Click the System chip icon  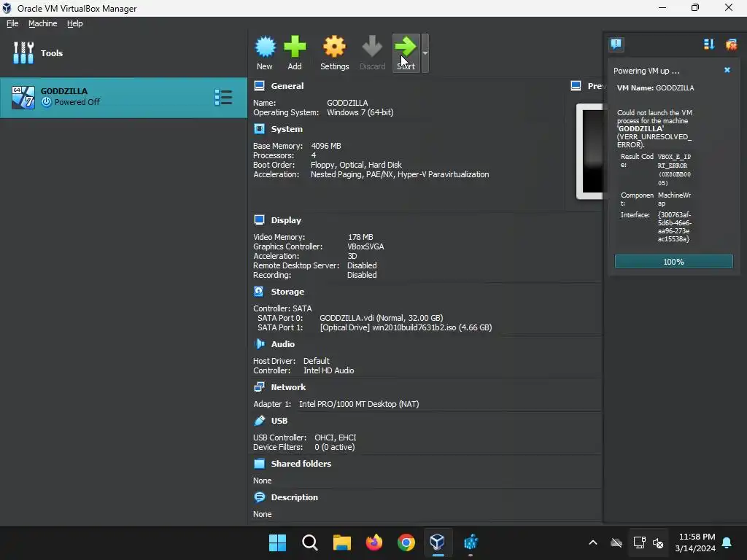[x=259, y=128]
